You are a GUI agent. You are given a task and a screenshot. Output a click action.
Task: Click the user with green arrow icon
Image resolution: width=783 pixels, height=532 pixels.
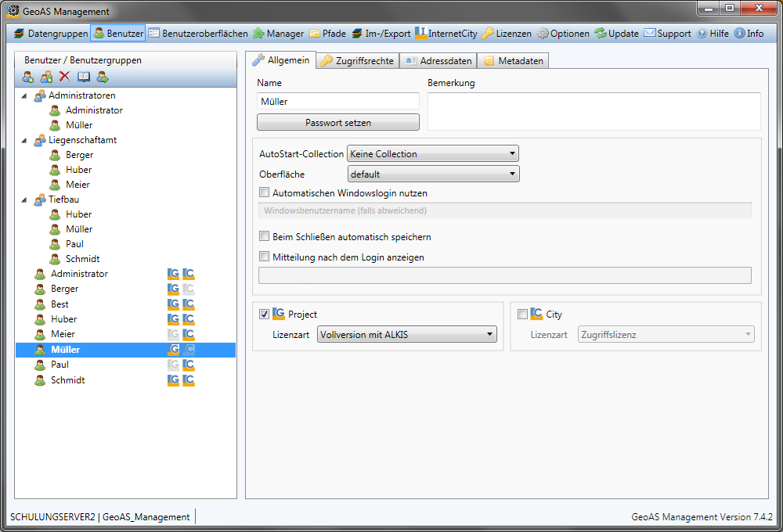pos(103,77)
